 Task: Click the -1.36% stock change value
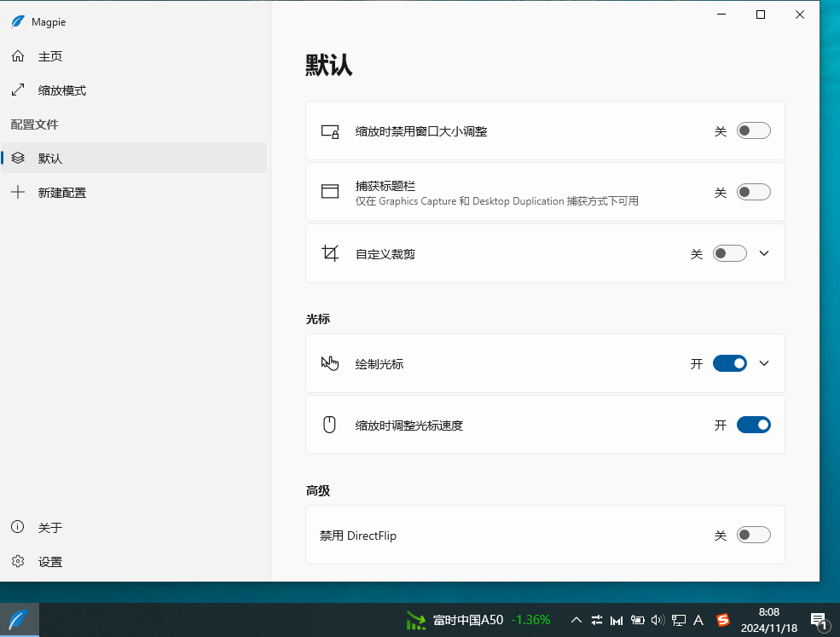tap(530, 621)
